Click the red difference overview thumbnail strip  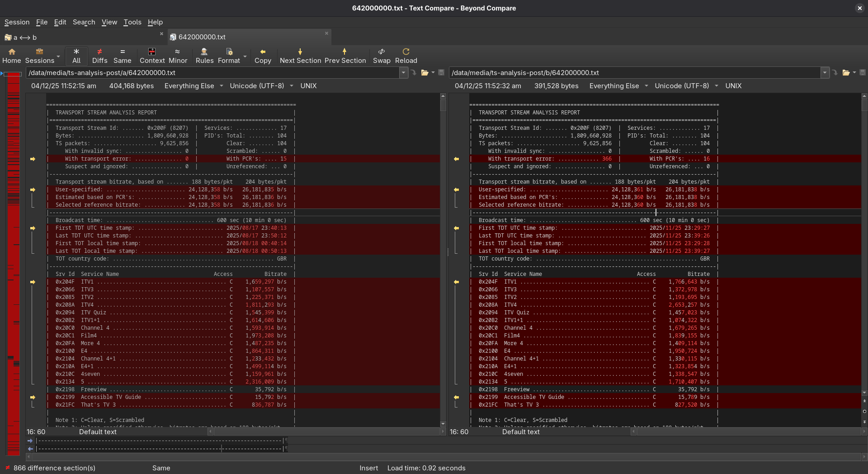point(14,262)
